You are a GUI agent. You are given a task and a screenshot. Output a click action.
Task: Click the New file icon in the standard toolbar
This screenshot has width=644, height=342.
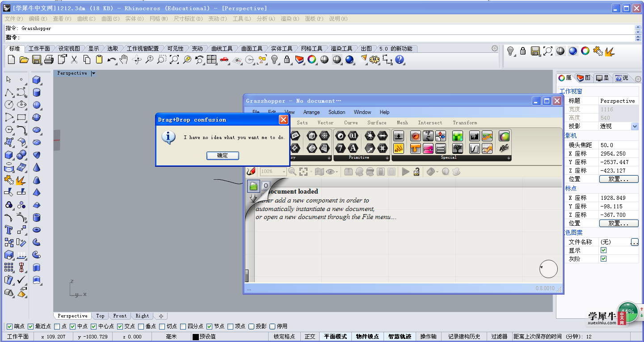point(12,59)
